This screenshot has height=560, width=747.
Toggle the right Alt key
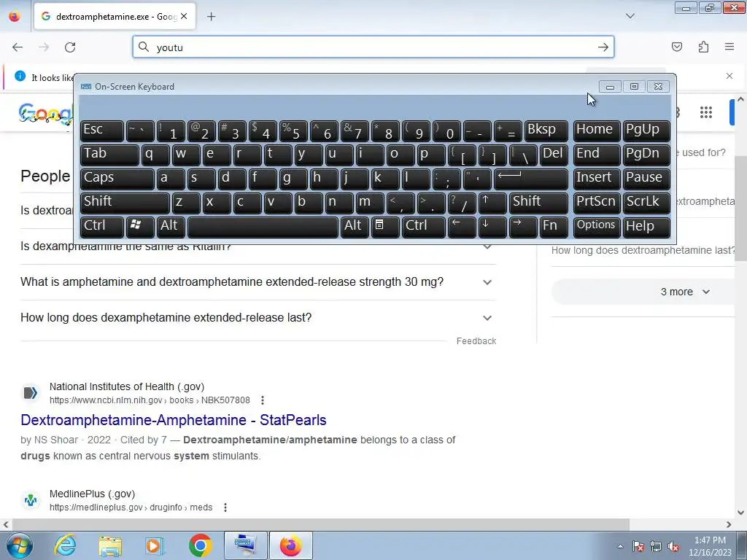(354, 227)
